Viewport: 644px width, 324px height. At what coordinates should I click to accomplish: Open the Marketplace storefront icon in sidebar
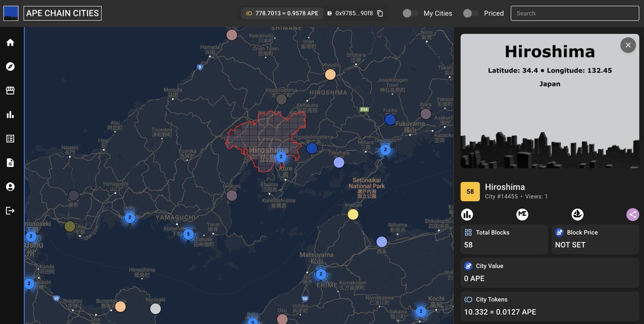click(x=10, y=90)
